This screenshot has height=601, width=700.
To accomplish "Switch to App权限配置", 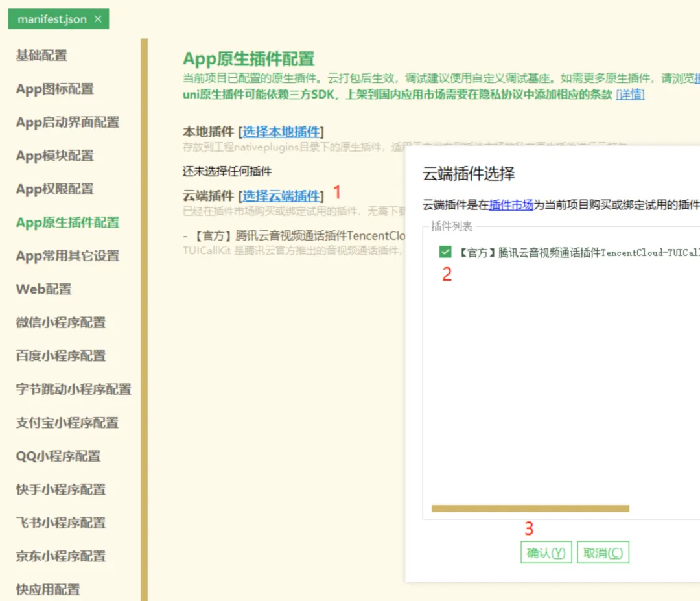I will (55, 189).
